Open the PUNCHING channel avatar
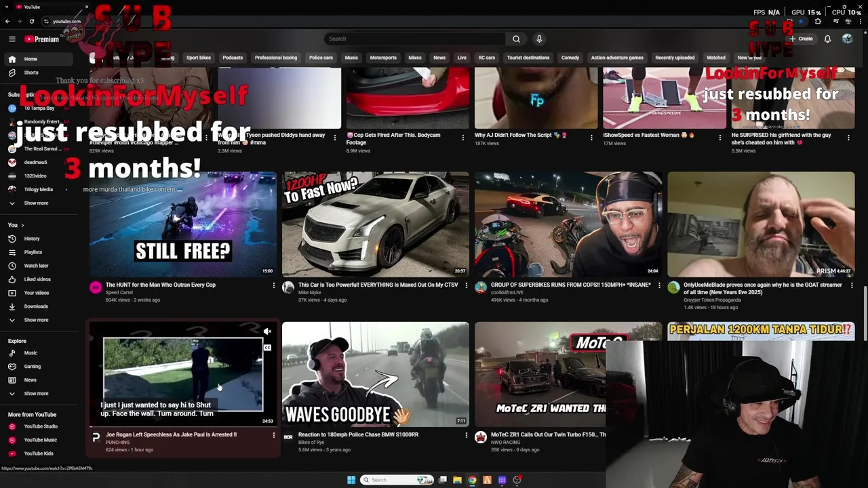 coord(96,437)
